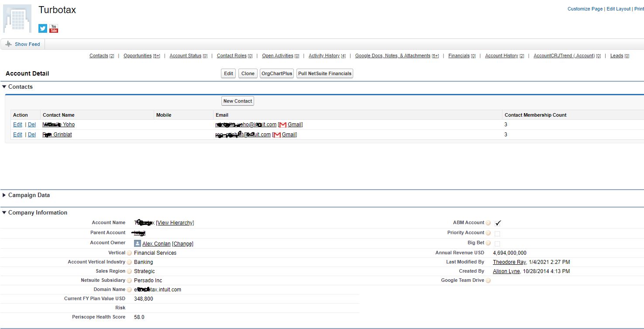Screen dimensions: 644x329
Task: Check the Big Bet checkbox
Action: click(497, 243)
